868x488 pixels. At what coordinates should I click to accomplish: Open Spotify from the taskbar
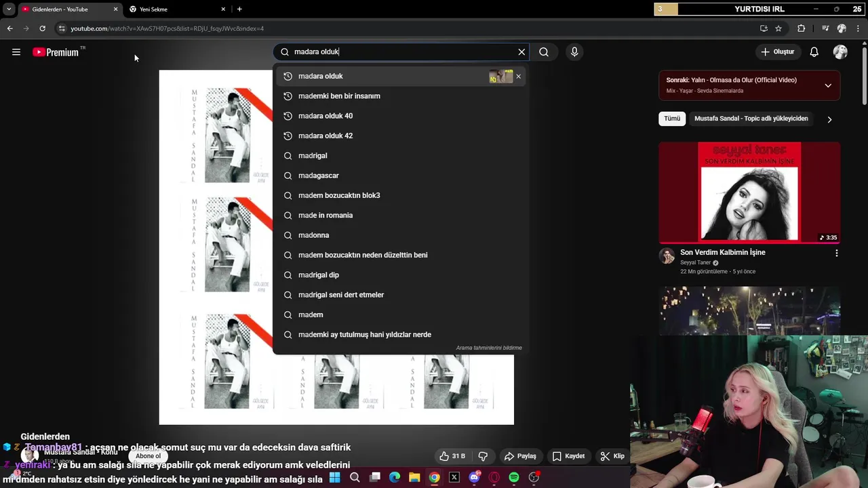click(x=514, y=478)
